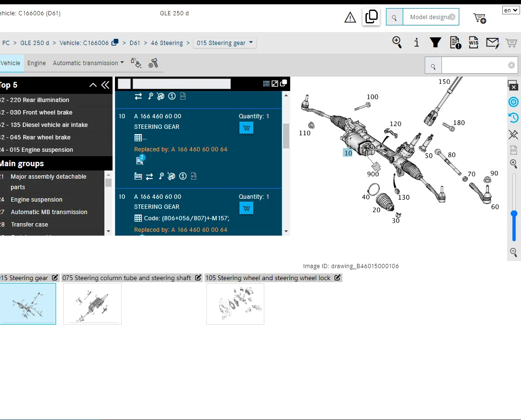Click the PC breadcrumb link
This screenshot has height=420, width=521.
6,43
